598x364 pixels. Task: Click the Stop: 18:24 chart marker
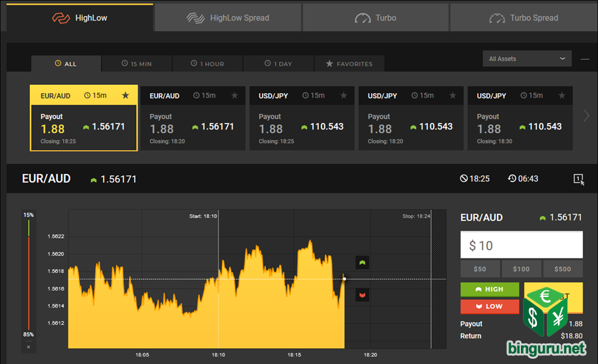[x=416, y=216]
